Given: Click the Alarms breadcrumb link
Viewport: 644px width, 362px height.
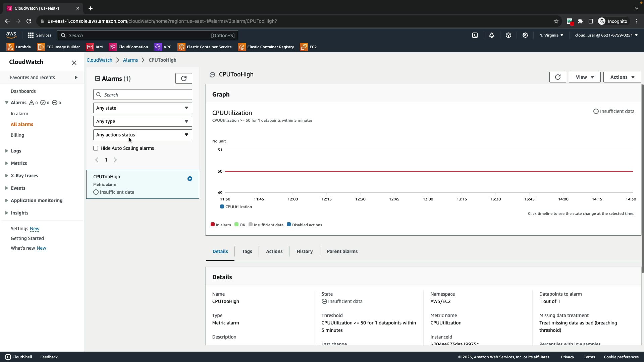Looking at the screenshot, I should [130, 60].
